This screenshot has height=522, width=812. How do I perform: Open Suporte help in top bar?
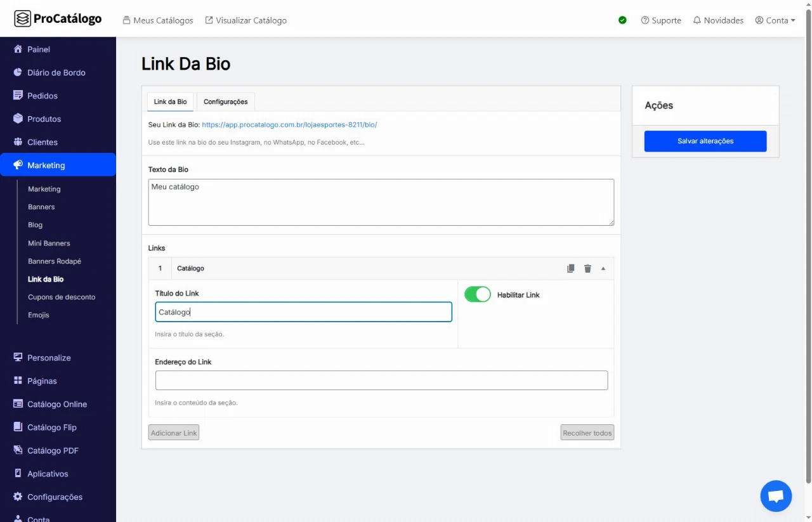pos(661,20)
